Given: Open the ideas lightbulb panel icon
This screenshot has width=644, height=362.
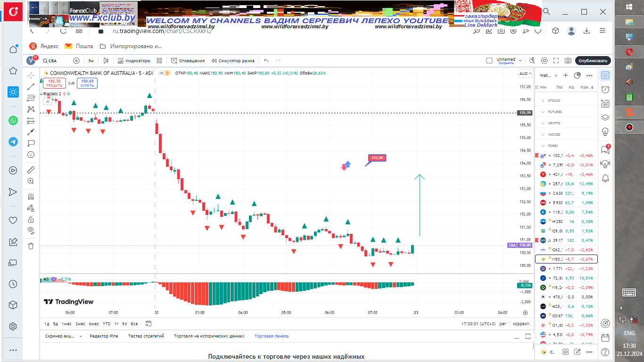Looking at the screenshot, I should (x=605, y=131).
